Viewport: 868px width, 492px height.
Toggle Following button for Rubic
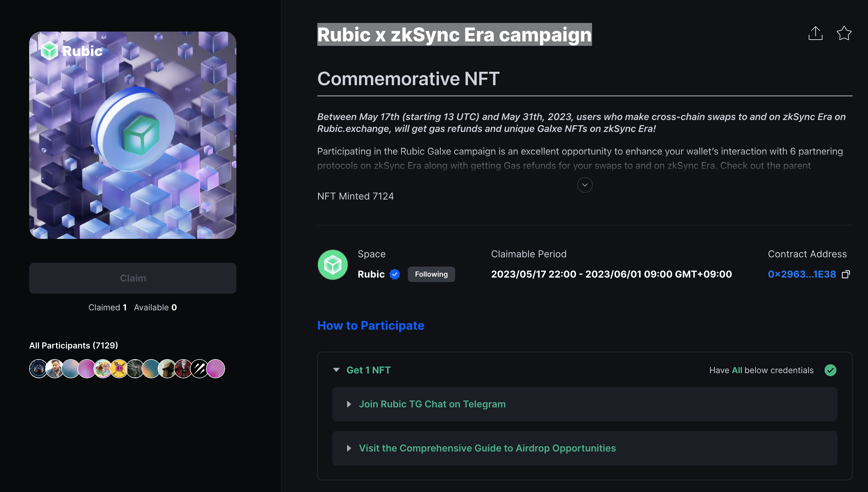coord(431,274)
